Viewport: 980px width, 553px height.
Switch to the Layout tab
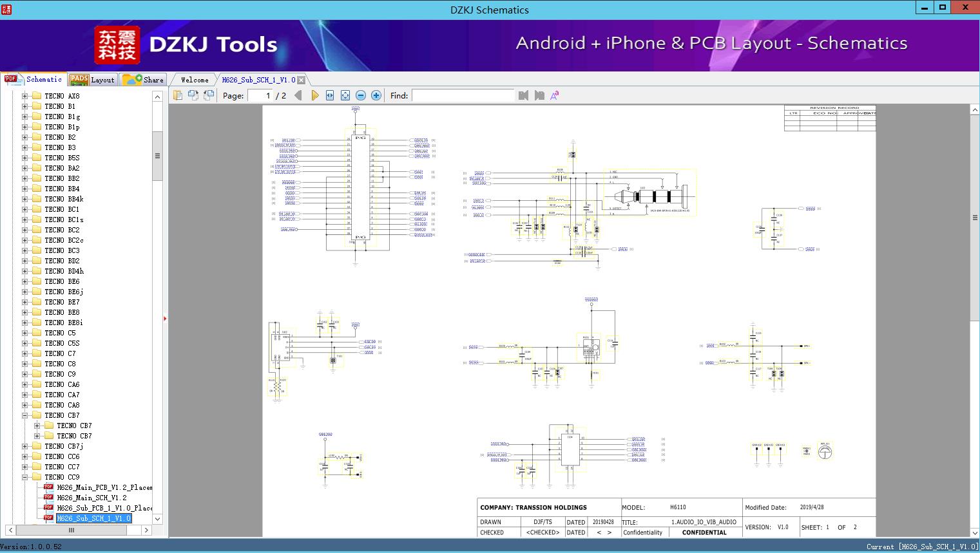point(92,80)
